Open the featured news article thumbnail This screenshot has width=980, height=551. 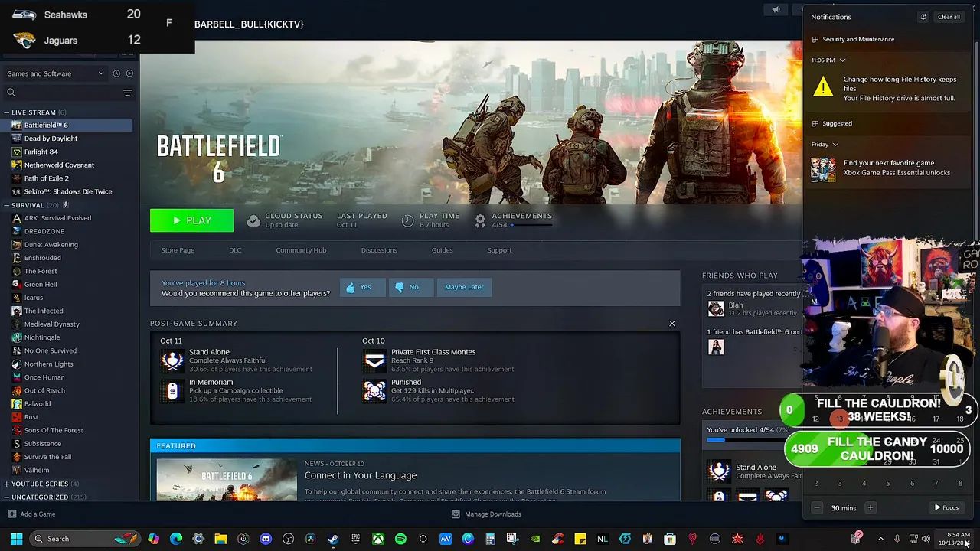click(x=227, y=480)
